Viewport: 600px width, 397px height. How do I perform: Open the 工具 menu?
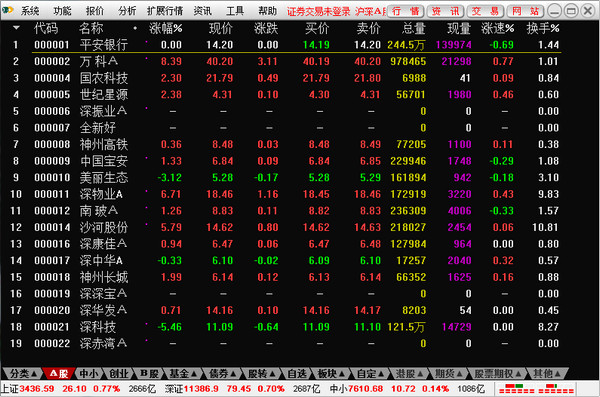coord(235,11)
